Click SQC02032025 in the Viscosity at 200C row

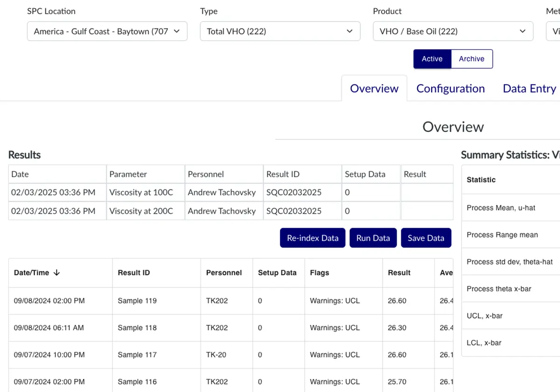point(294,211)
